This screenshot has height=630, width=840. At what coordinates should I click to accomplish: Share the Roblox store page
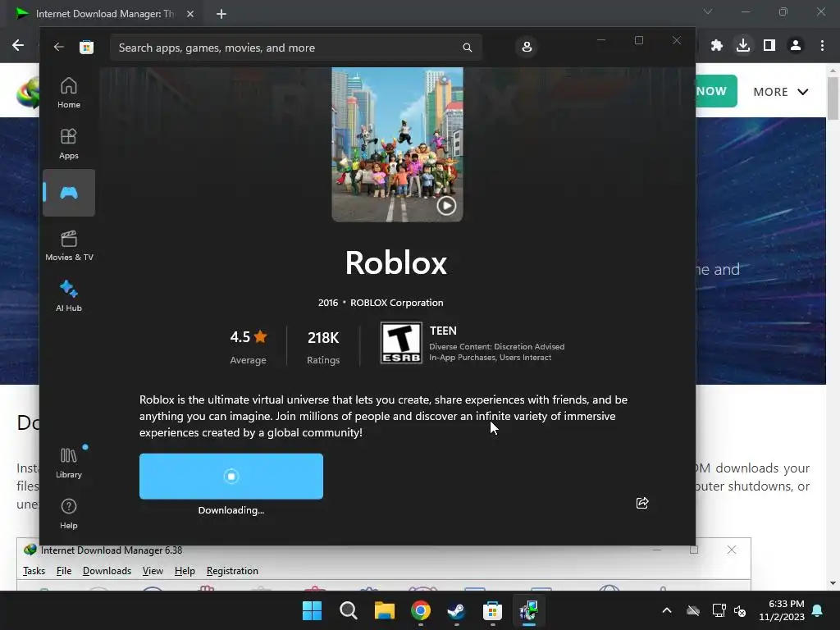pyautogui.click(x=642, y=503)
